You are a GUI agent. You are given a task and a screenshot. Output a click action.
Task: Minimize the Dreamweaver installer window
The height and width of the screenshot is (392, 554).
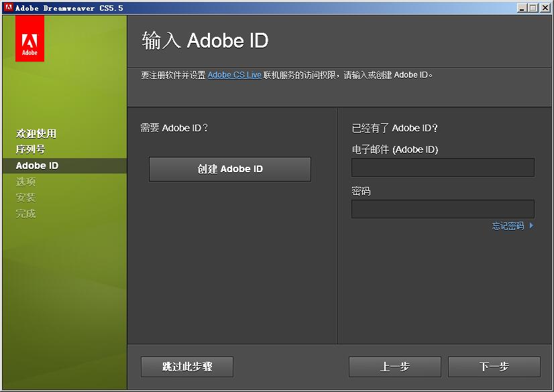click(522, 8)
